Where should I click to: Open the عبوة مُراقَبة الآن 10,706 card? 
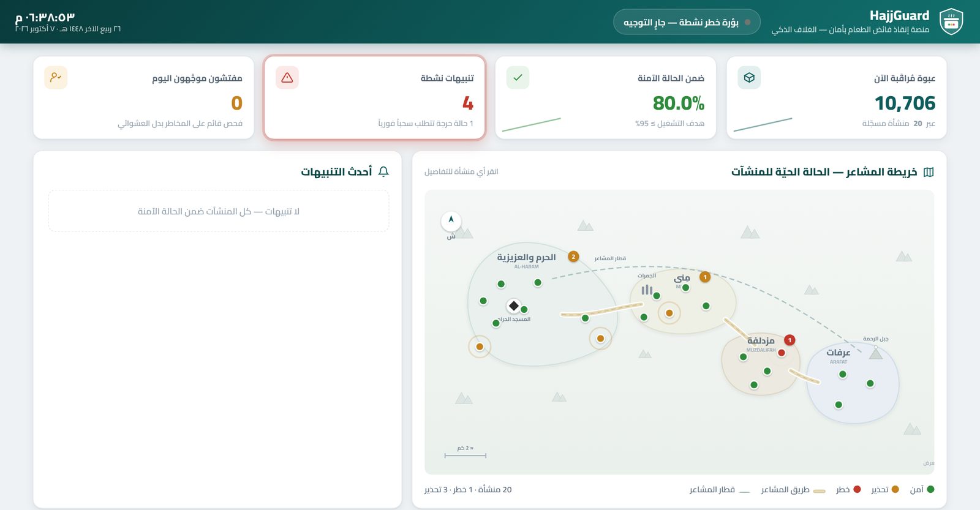[837, 98]
